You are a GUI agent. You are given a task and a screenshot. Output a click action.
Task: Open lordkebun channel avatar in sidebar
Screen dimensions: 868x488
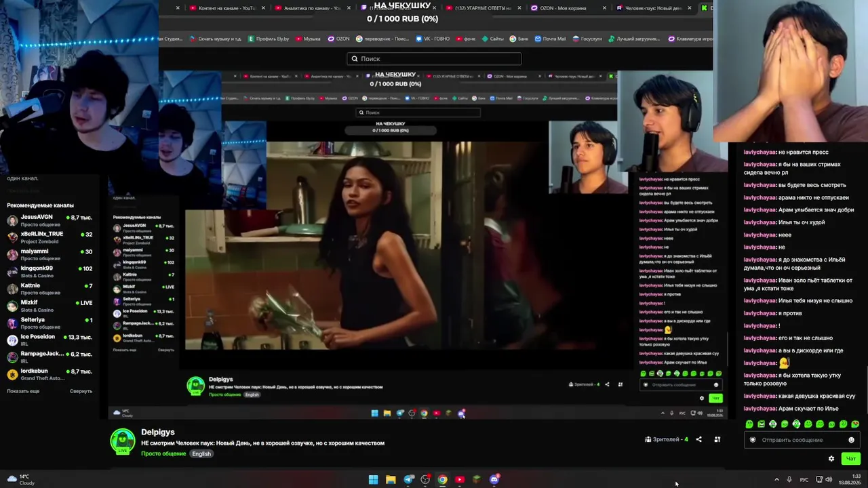coord(12,375)
